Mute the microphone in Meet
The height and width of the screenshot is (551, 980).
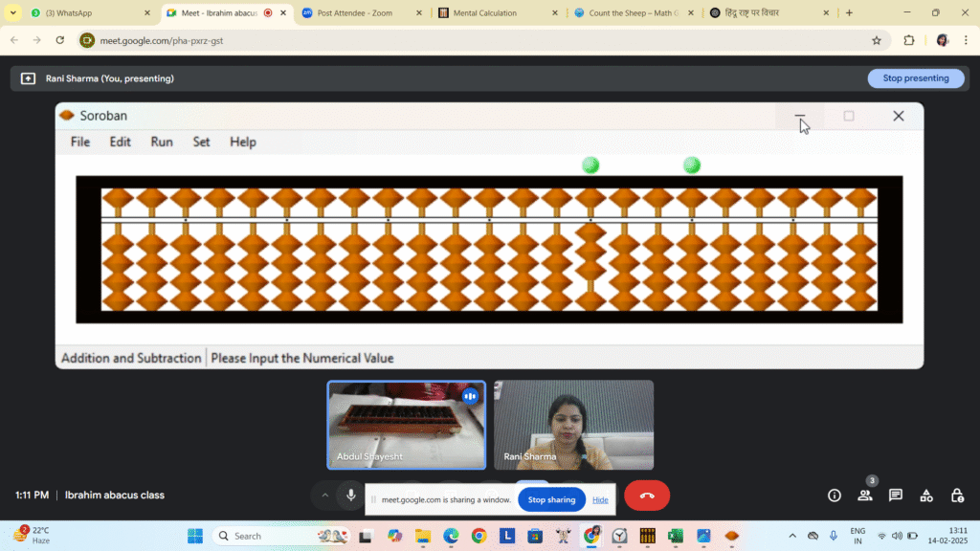tap(351, 496)
